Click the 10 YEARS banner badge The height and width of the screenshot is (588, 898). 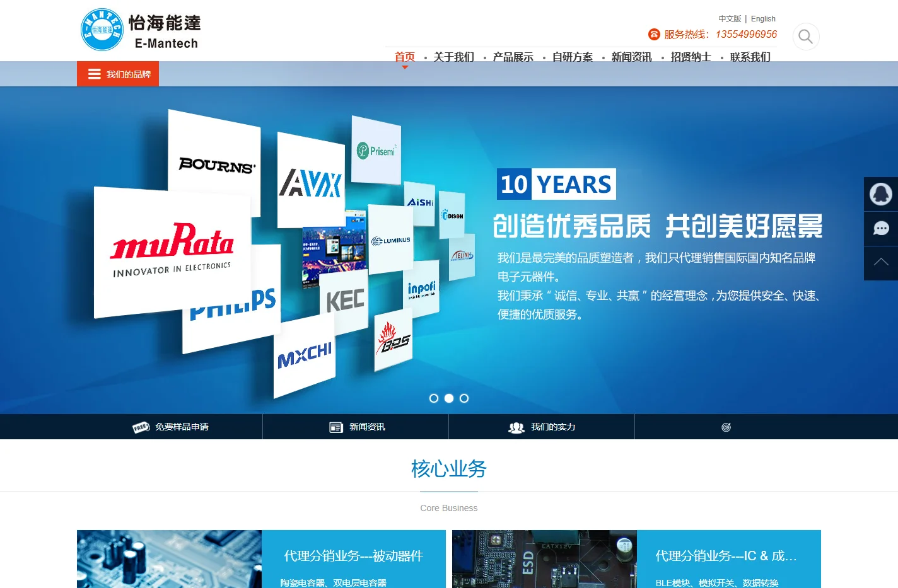pos(556,184)
